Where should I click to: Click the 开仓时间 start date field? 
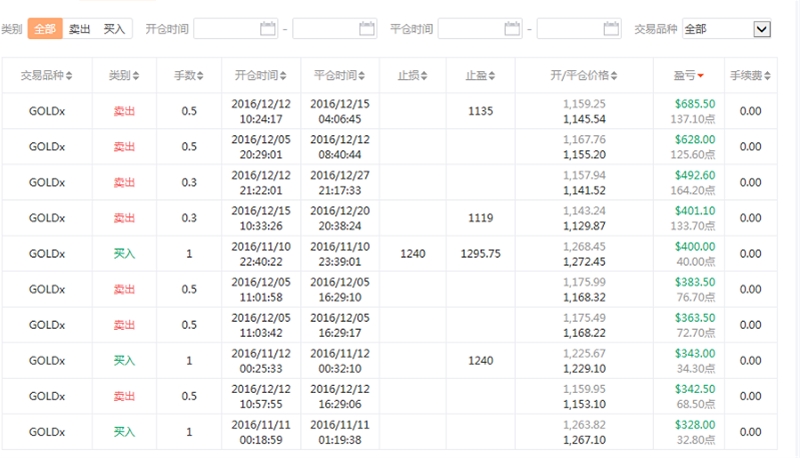tap(236, 29)
